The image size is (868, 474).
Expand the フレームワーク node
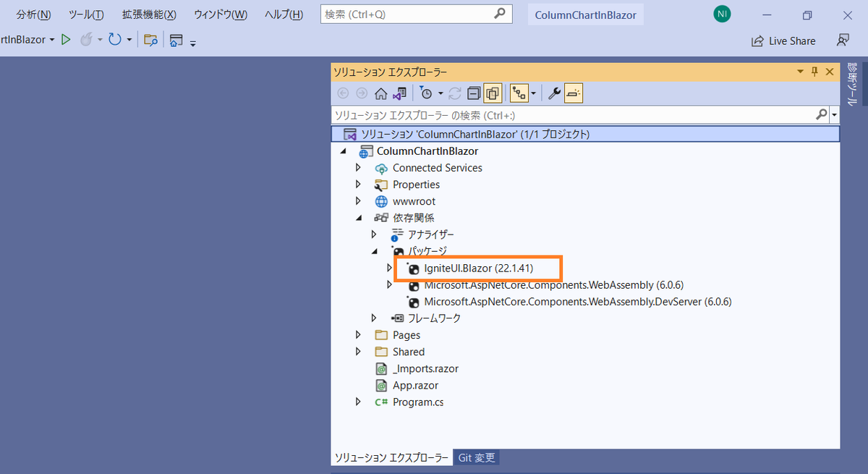click(x=374, y=318)
